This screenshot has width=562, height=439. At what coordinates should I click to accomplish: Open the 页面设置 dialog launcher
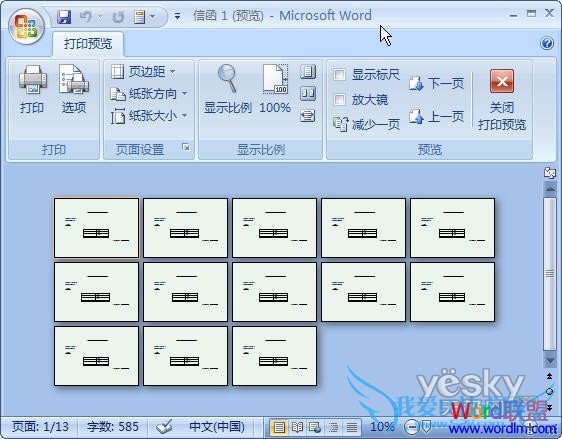point(186,147)
